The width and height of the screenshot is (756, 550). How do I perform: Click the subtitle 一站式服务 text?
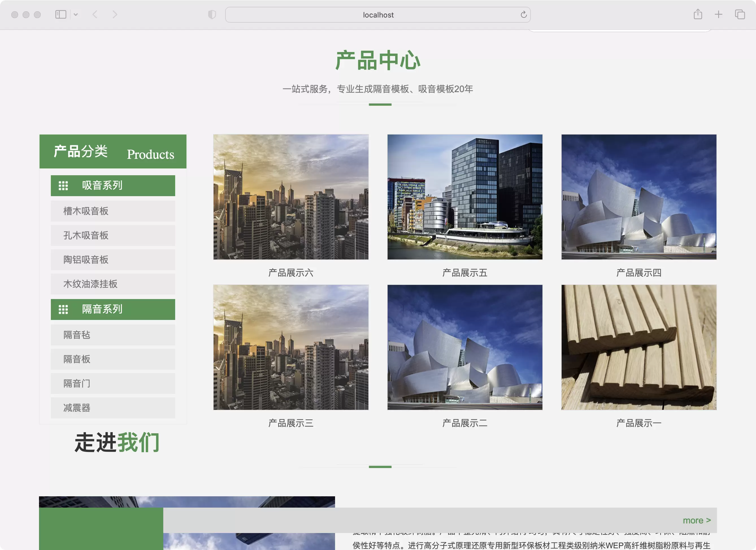[x=378, y=89]
